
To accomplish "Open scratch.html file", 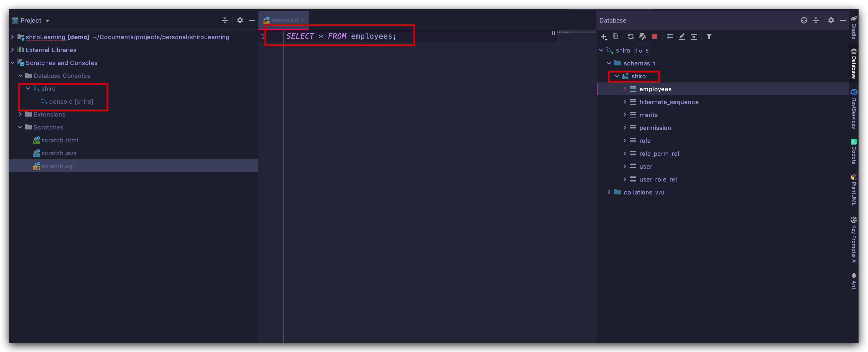I will click(x=60, y=140).
